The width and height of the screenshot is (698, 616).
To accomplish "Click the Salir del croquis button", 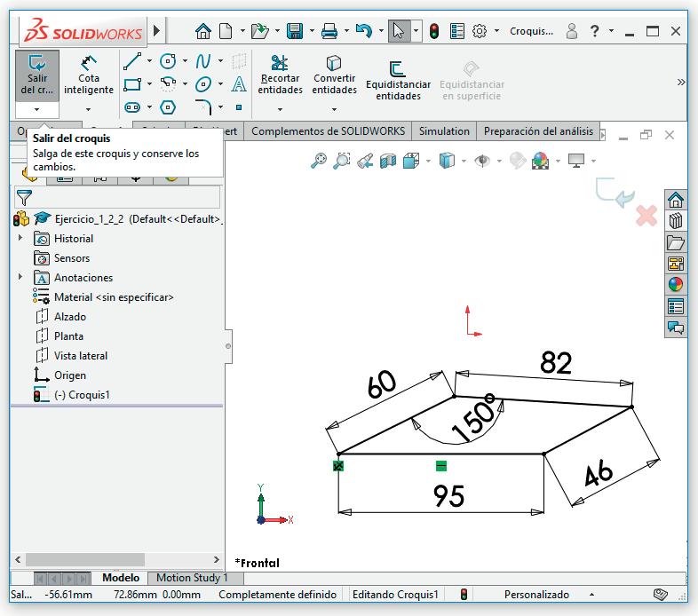I will [37, 75].
